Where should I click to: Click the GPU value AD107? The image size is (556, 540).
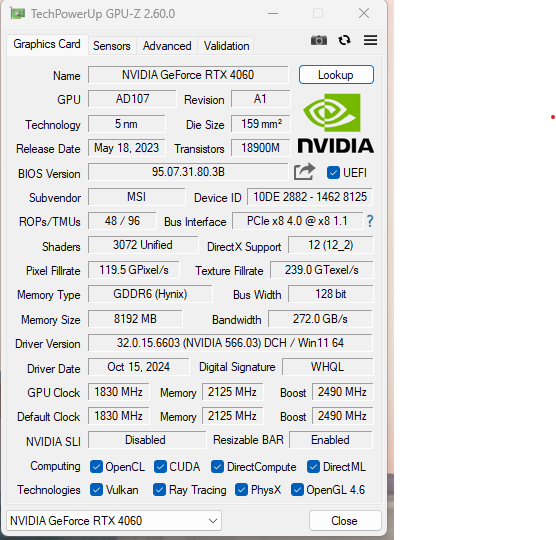tap(132, 99)
